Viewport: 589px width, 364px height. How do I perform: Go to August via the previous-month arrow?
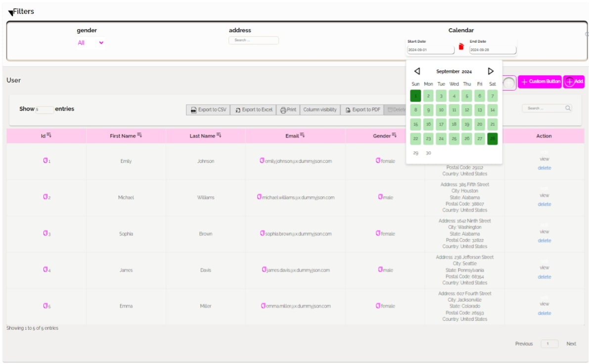pyautogui.click(x=417, y=71)
